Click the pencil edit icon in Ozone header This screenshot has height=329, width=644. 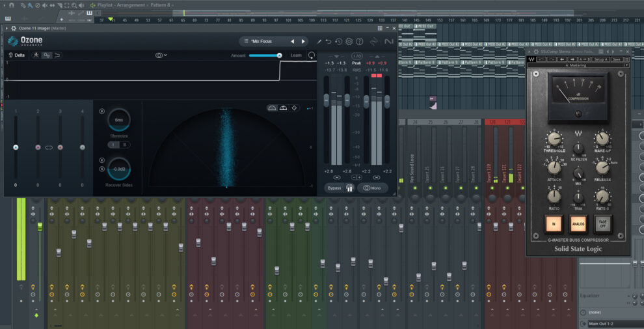pyautogui.click(x=319, y=42)
